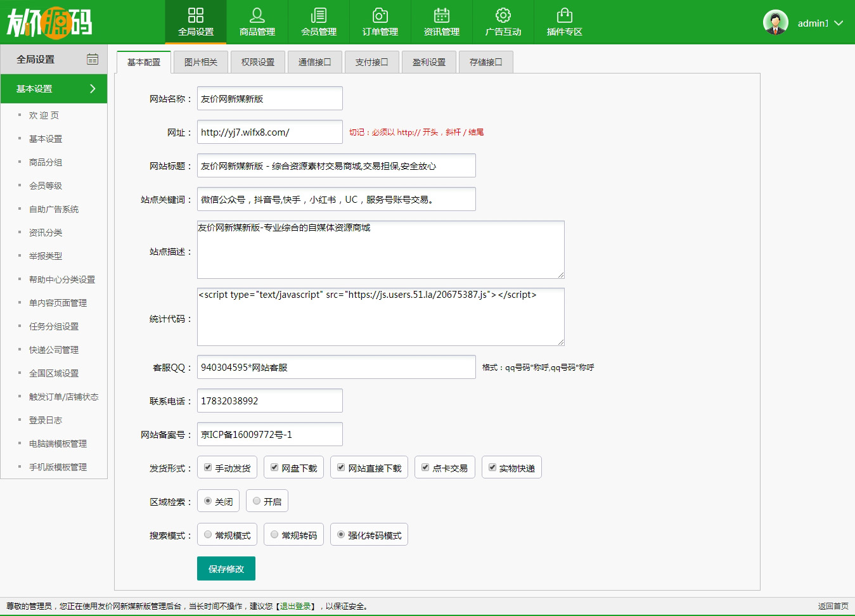Select 常规转码 search mode
Screen dimensions: 855x616
click(274, 535)
